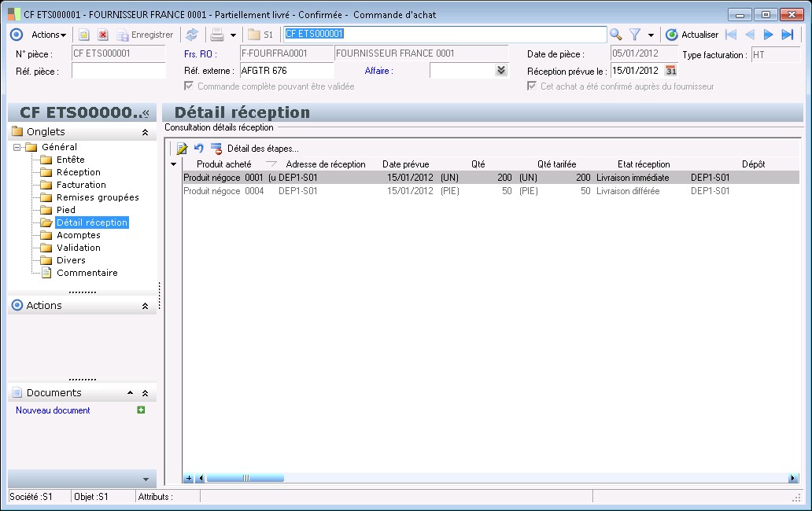The width and height of the screenshot is (812, 511).
Task: Click the new document toolbar icon
Action: 84,35
